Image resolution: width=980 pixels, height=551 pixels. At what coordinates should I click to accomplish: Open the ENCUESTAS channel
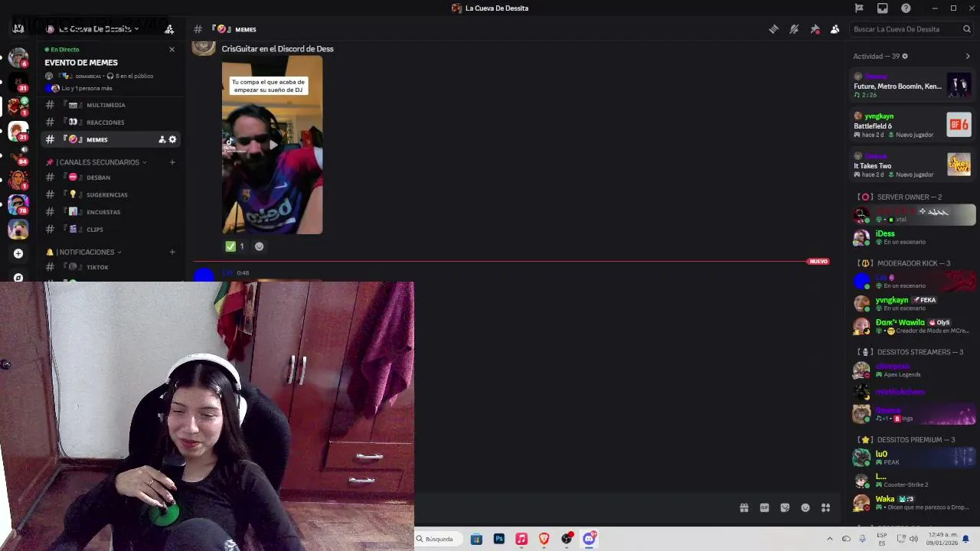[x=112, y=212]
